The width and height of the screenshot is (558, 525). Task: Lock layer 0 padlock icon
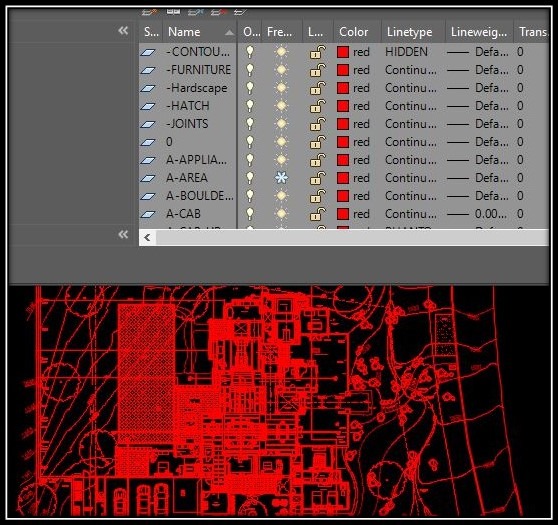pyautogui.click(x=317, y=142)
